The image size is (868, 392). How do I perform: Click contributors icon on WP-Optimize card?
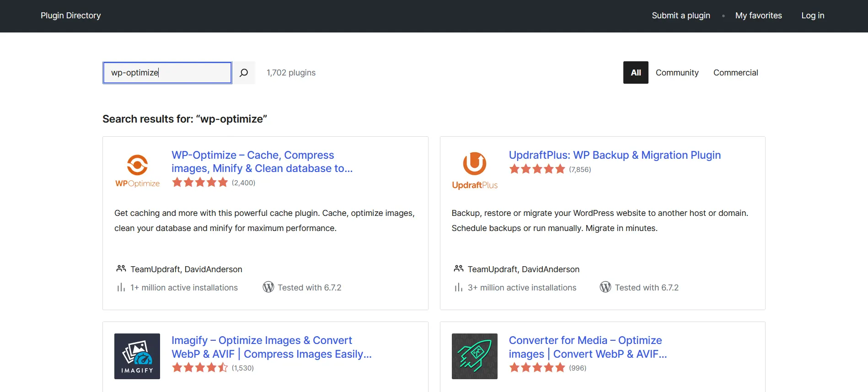pyautogui.click(x=121, y=269)
